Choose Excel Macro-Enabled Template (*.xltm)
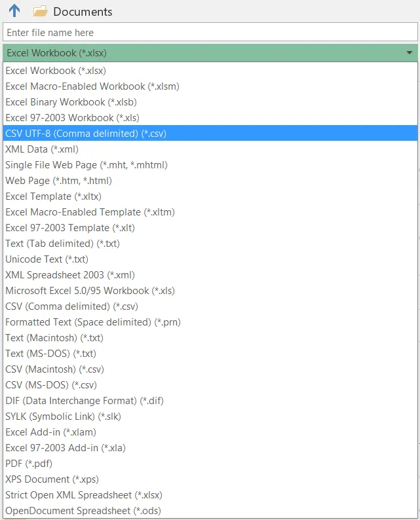This screenshot has width=420, height=520. coord(210,212)
